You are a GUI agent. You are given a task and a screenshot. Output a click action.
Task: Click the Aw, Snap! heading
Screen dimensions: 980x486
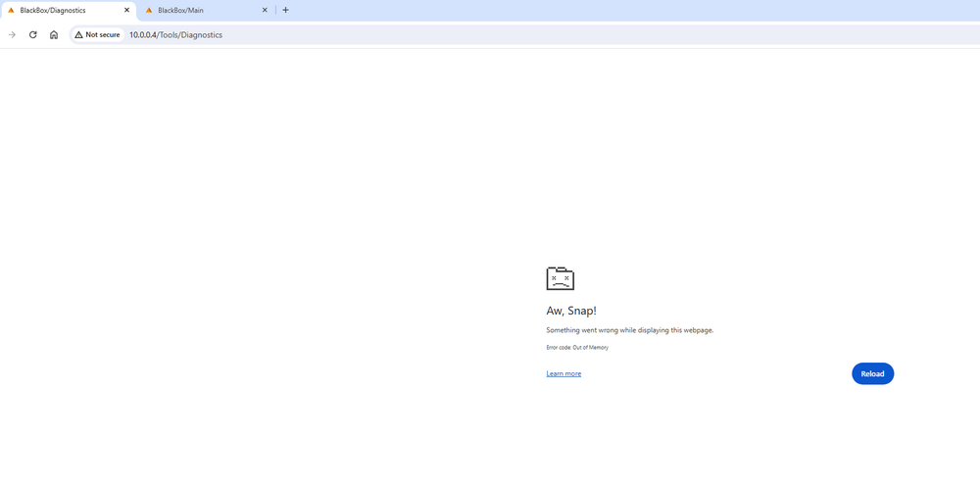coord(571,311)
